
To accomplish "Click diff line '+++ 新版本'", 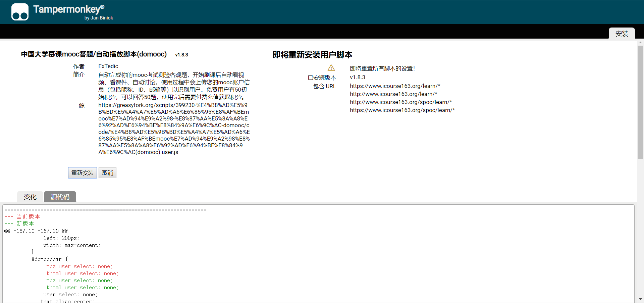I will [x=19, y=223].
